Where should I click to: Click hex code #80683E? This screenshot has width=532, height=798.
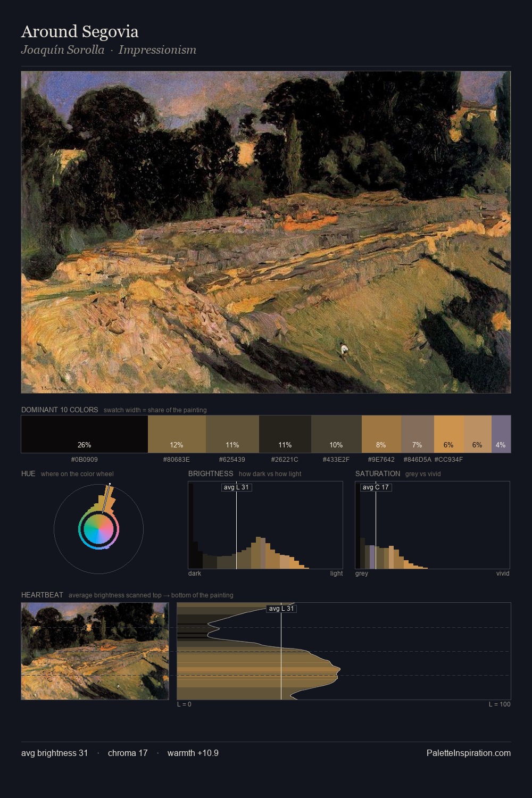177,460
